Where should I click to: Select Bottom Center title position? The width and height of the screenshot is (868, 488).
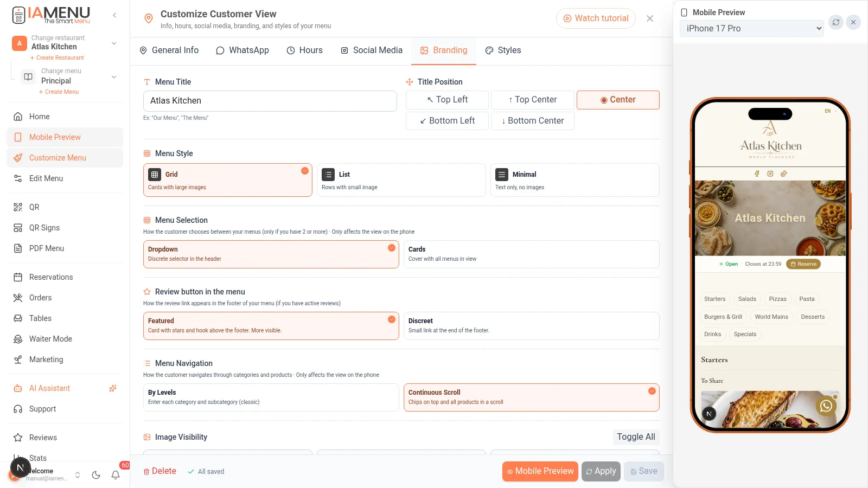tap(532, 121)
